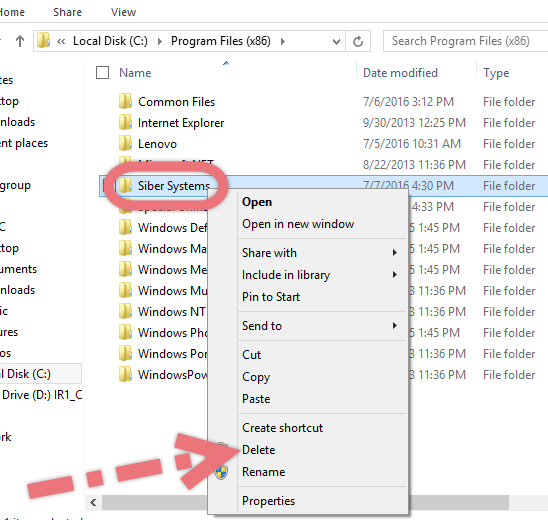Choose Delete from the context menu
The image size is (548, 520).
pyautogui.click(x=258, y=450)
